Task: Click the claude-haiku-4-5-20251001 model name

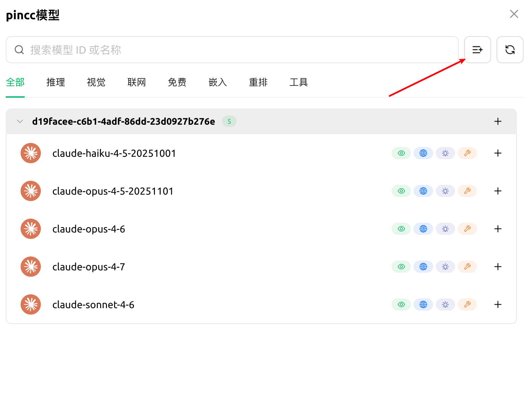Action: [x=114, y=153]
